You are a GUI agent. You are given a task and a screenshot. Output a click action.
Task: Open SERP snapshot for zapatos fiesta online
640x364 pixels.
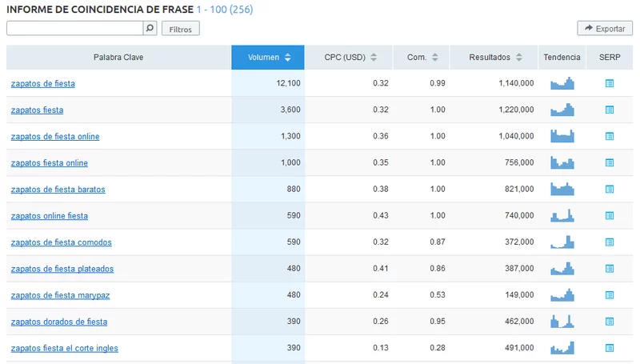pos(610,163)
